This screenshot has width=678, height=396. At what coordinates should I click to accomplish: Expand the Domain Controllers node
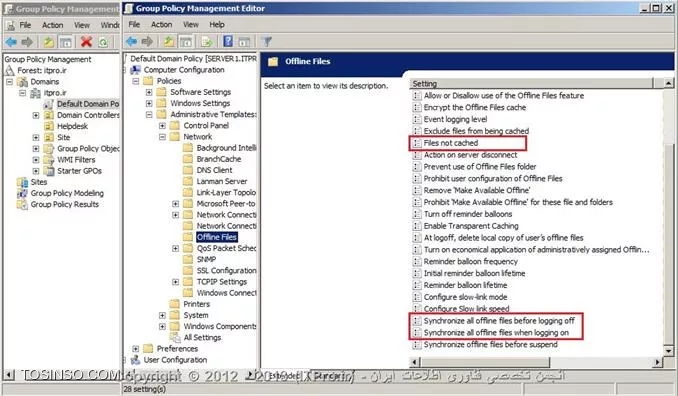click(36, 115)
